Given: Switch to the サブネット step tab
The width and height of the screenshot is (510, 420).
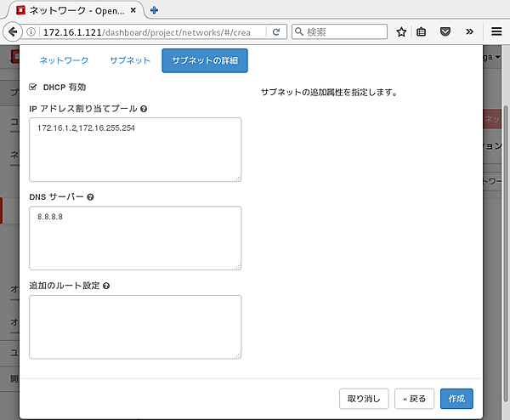Looking at the screenshot, I should [130, 60].
